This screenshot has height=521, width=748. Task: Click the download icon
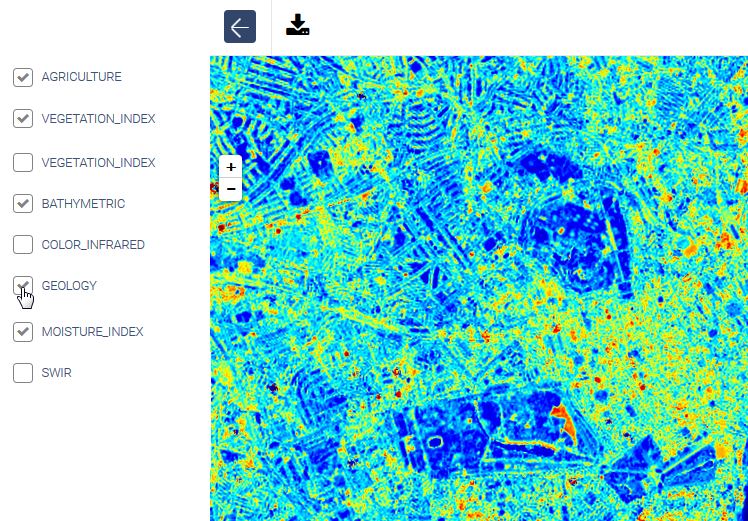tap(298, 25)
